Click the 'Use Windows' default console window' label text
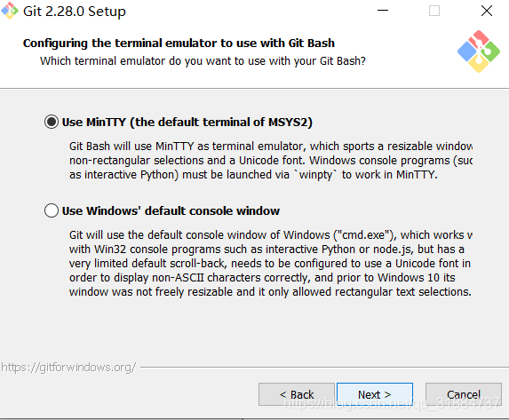 171,211
